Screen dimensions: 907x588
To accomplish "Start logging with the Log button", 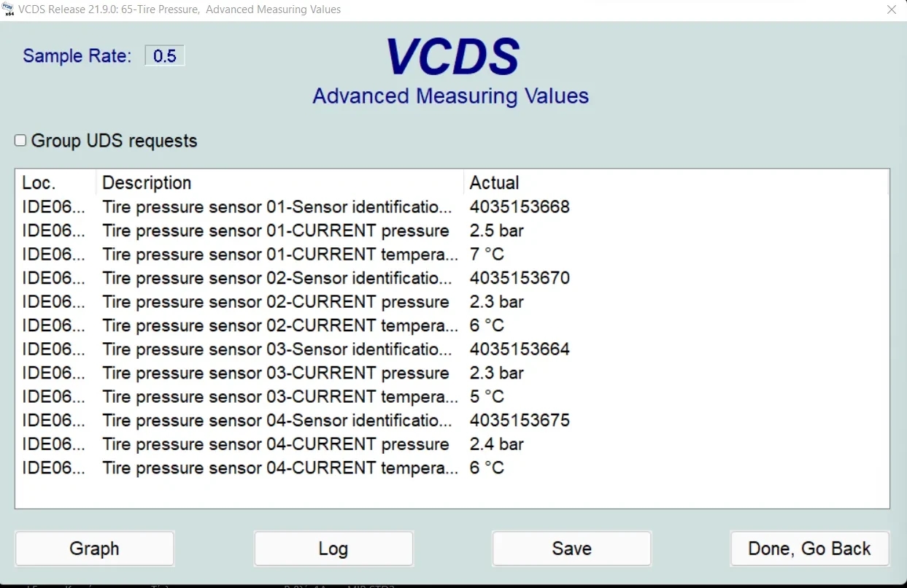I will pyautogui.click(x=333, y=549).
